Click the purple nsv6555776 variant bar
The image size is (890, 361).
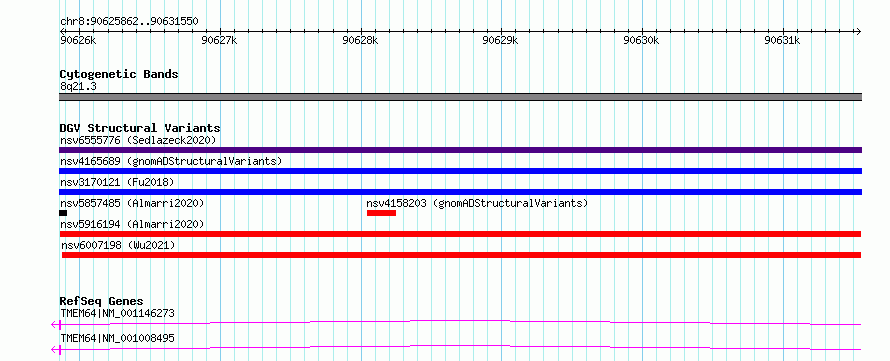click(x=460, y=150)
